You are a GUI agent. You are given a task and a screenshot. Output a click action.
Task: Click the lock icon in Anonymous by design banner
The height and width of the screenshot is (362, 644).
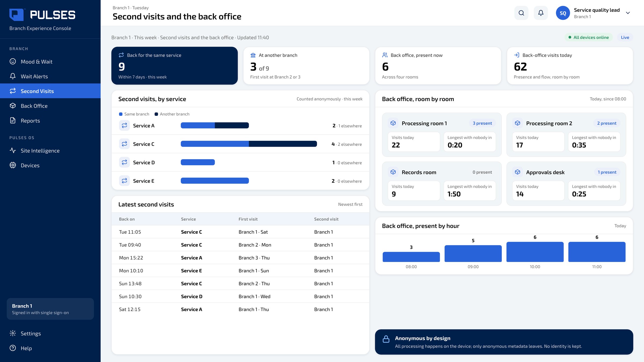pos(386,339)
